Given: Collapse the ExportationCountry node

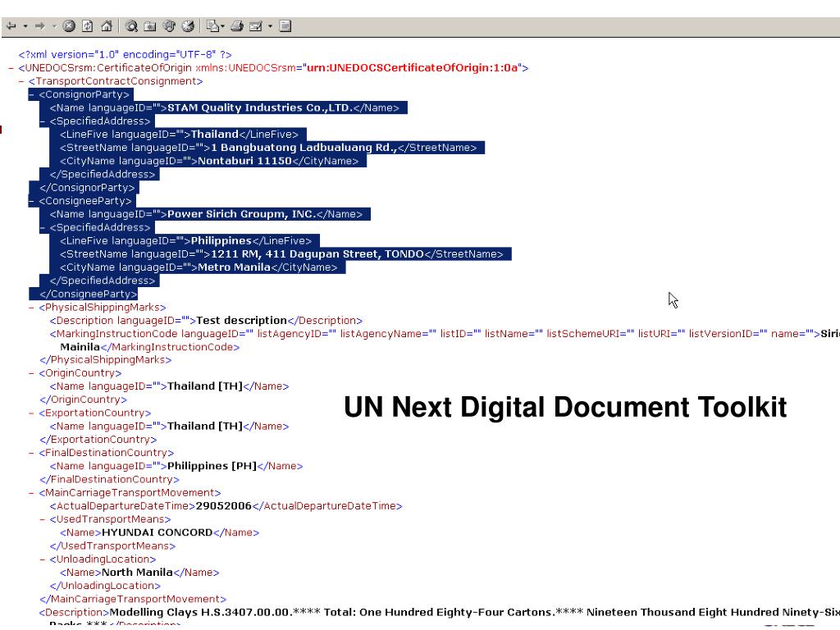Looking at the screenshot, I should pyautogui.click(x=32, y=413).
